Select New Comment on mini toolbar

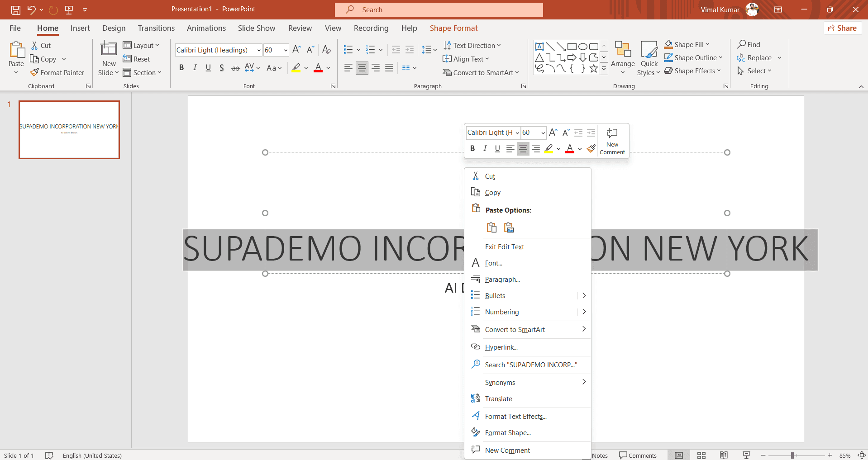point(611,141)
